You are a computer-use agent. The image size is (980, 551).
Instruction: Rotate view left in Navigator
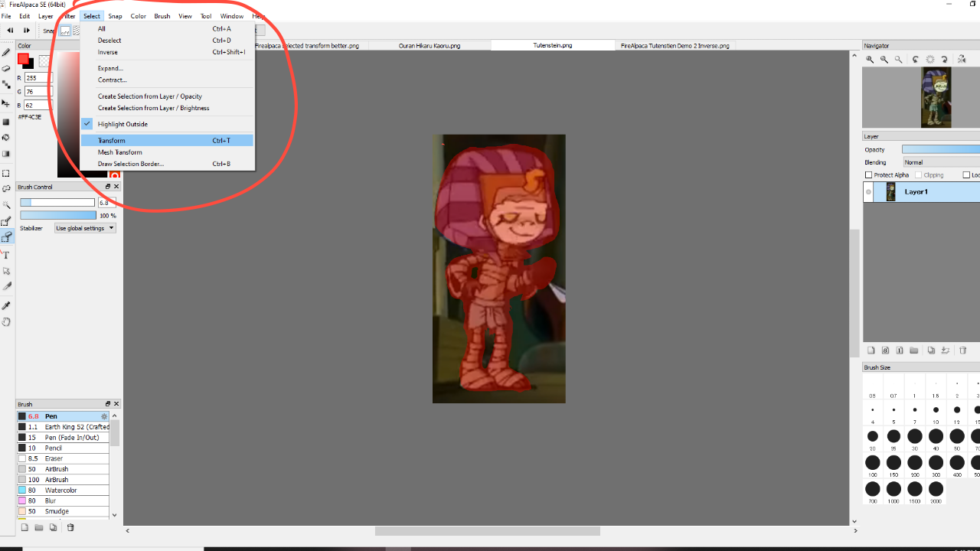point(916,59)
